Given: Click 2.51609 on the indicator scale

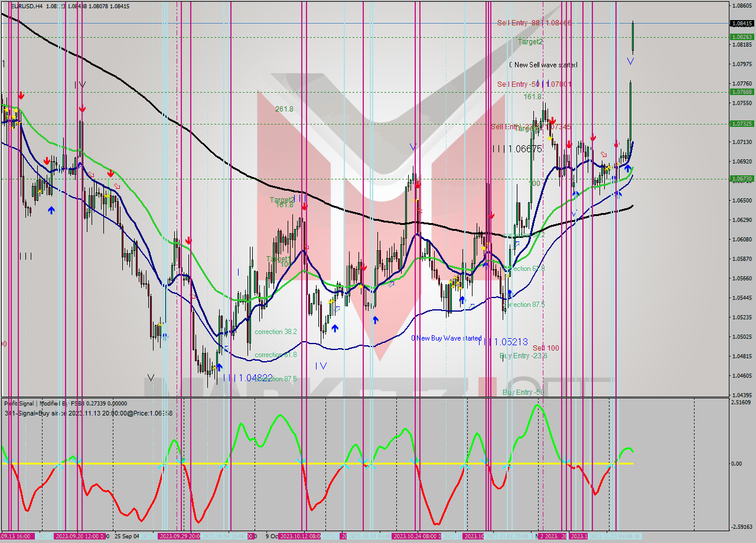Looking at the screenshot, I should [x=741, y=402].
